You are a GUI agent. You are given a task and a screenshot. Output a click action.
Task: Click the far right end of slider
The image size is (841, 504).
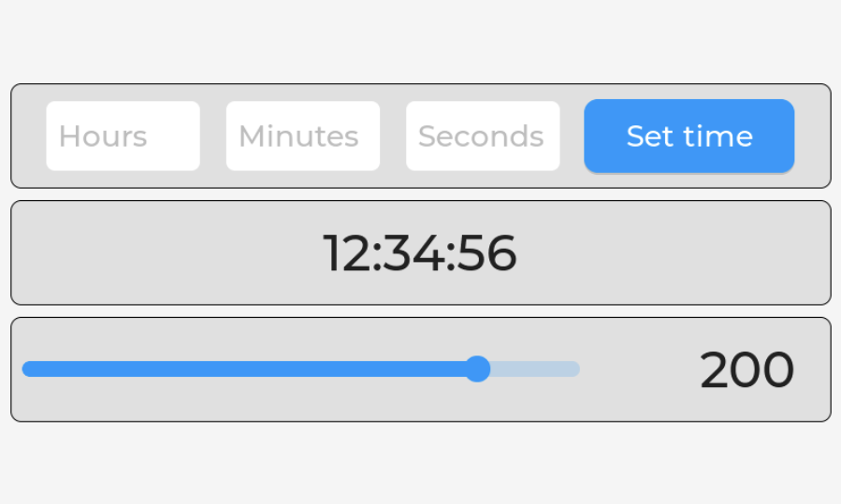pos(576,368)
